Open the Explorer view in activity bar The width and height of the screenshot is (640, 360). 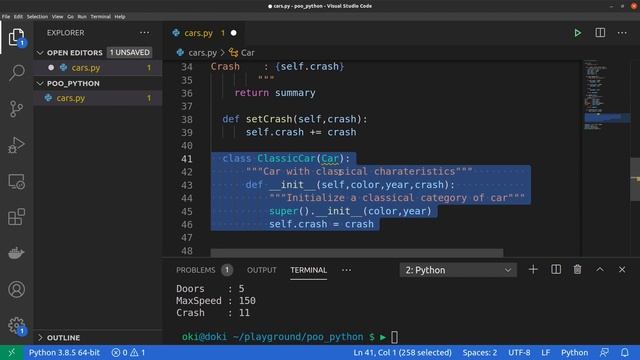pos(16,38)
